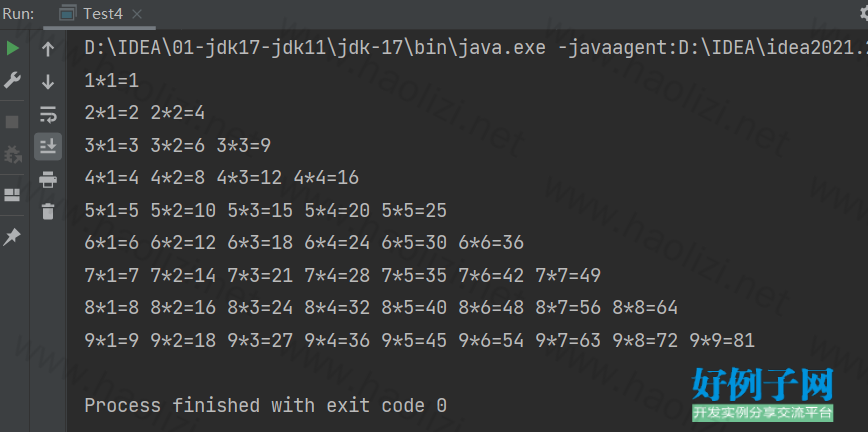The height and width of the screenshot is (432, 868).
Task: Click the exit/kill bug icon
Action: [x=13, y=155]
